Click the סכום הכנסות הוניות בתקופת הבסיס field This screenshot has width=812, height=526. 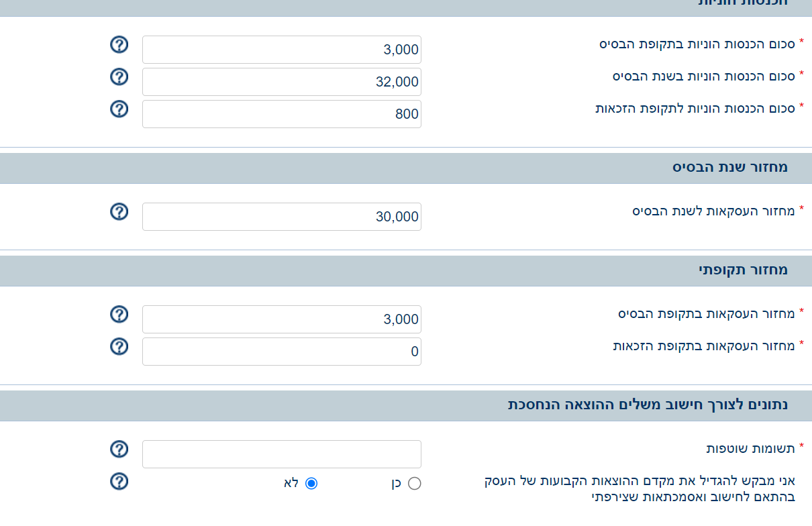tap(282, 50)
